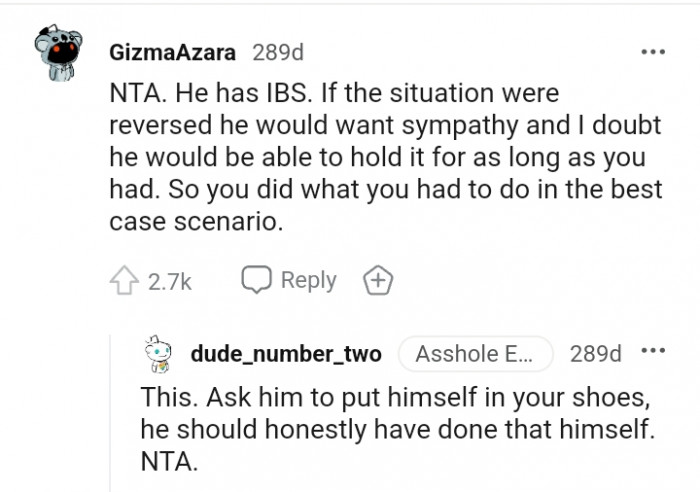Open more options on GizmaAzara's comment
Image resolution: width=700 pixels, height=492 pixels.
click(652, 52)
